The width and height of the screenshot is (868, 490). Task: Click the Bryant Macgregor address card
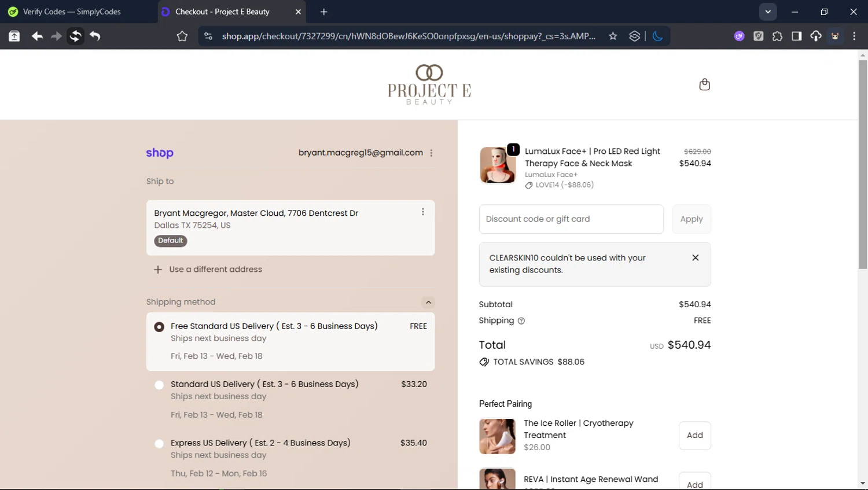pyautogui.click(x=290, y=228)
